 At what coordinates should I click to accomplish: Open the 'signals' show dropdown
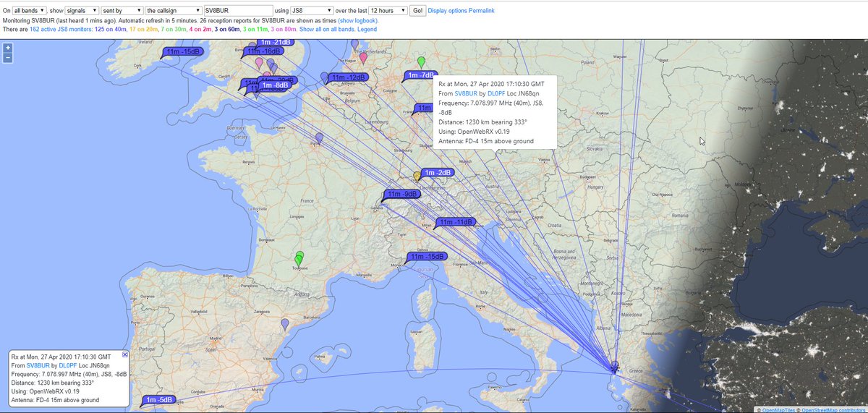pyautogui.click(x=82, y=11)
